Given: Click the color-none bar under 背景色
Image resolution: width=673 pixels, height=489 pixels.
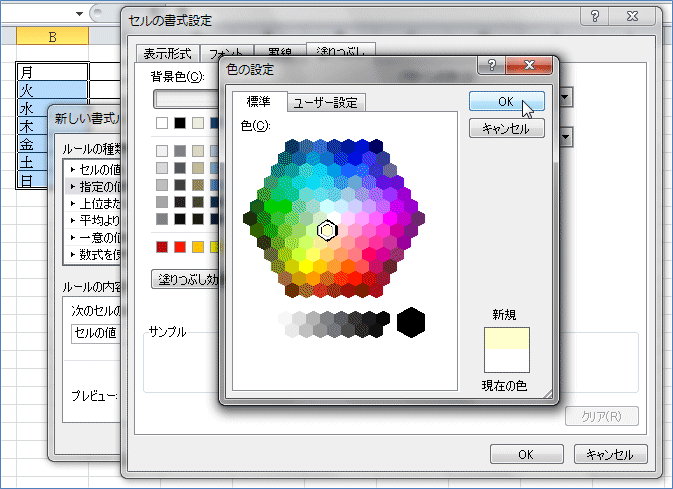Looking at the screenshot, I should point(186,99).
